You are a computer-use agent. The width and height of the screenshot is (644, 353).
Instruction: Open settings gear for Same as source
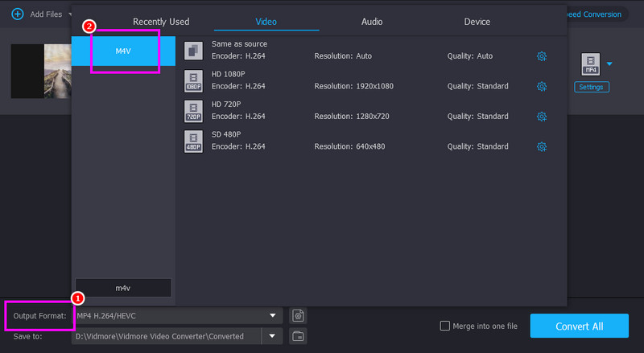[542, 56]
